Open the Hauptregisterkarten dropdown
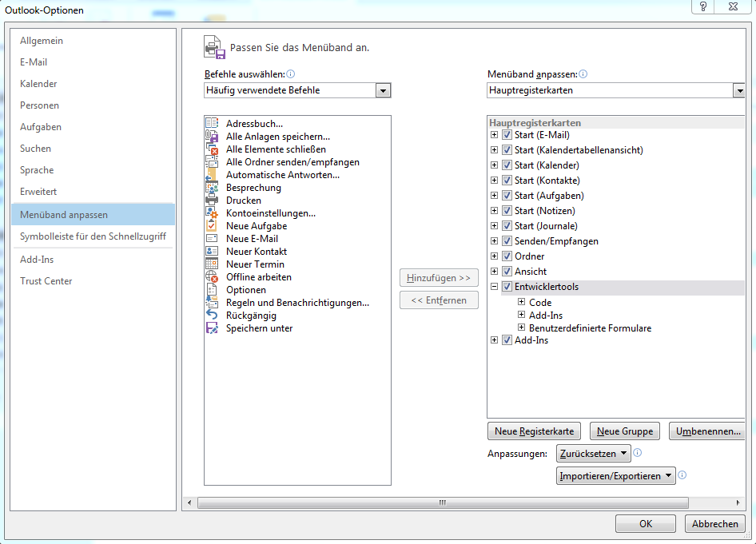The height and width of the screenshot is (544, 756). [738, 90]
